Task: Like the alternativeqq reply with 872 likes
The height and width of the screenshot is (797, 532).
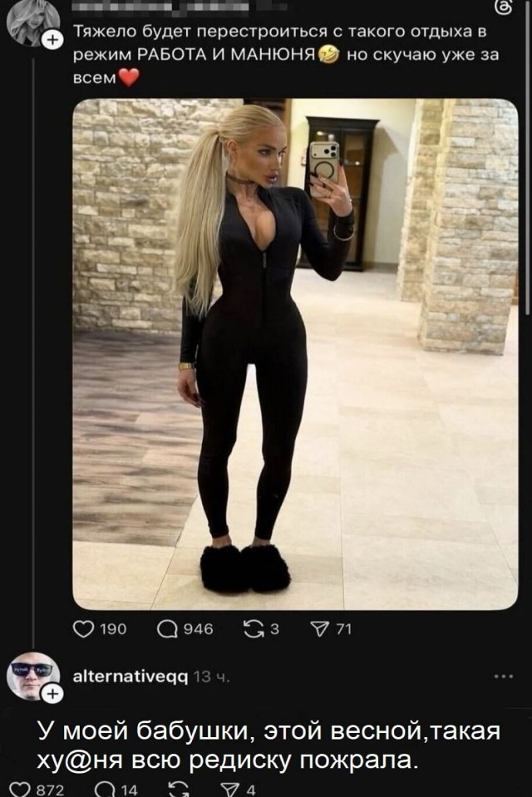Action: pos(20,790)
